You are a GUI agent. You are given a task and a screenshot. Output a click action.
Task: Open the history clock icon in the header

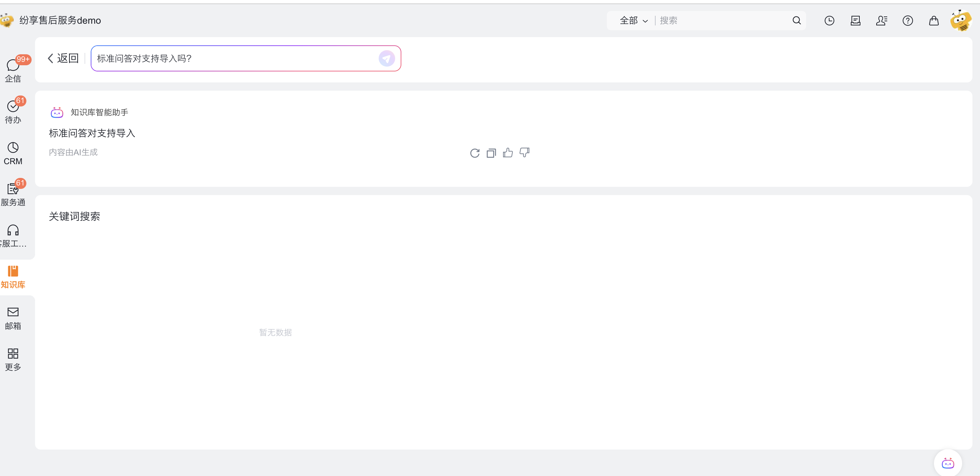tap(829, 21)
